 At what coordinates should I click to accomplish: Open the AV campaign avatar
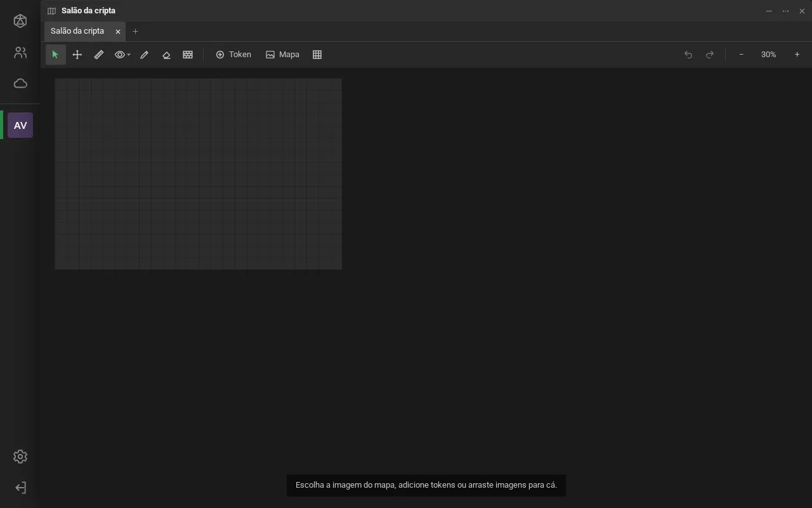pos(20,125)
